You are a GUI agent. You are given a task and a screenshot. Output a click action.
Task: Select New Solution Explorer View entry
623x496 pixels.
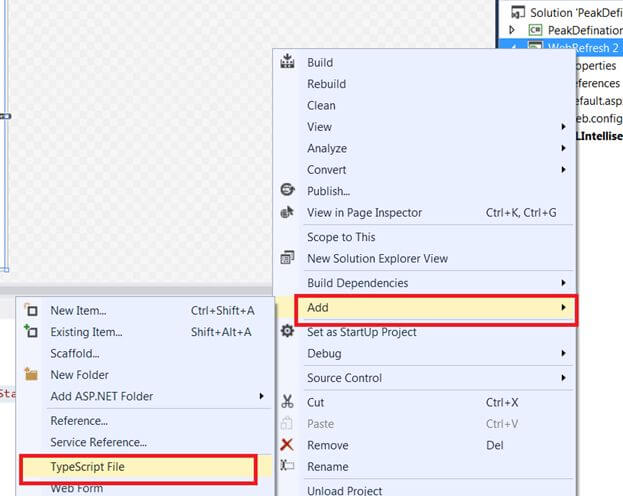point(425,258)
